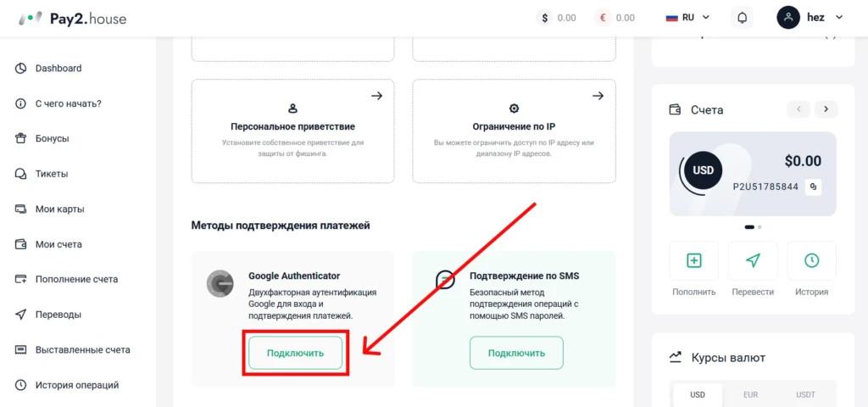The height and width of the screenshot is (407, 868).
Task: Open the notifications bell icon
Action: pyautogui.click(x=742, y=18)
